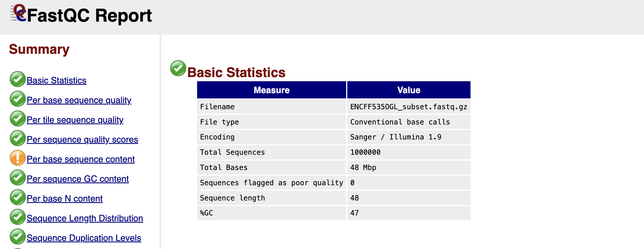The width and height of the screenshot is (644, 249).
Task: Click the FastQC Report title
Action: point(89,16)
